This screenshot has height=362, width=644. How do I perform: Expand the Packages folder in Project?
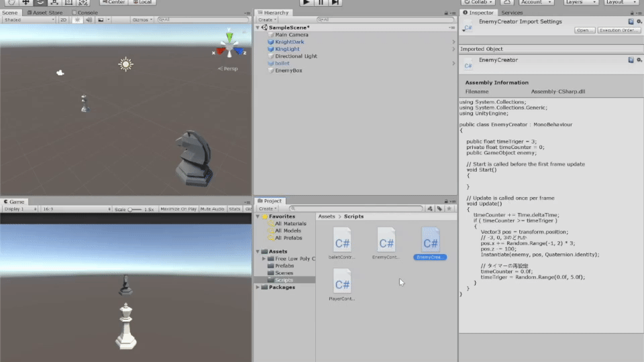[x=258, y=287]
